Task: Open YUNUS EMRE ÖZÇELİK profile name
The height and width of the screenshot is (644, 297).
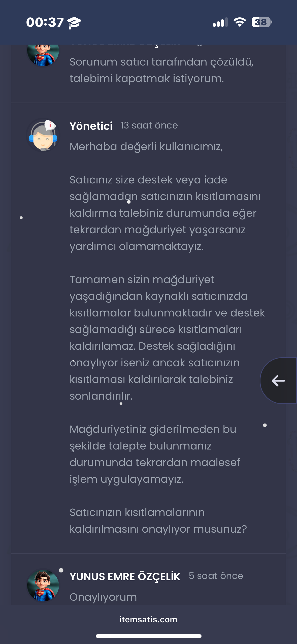Action: tap(125, 576)
